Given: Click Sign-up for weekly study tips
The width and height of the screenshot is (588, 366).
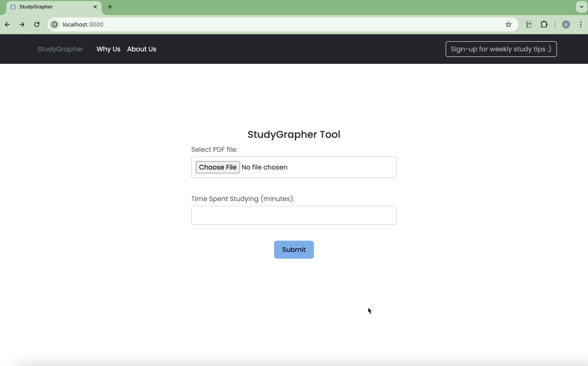Looking at the screenshot, I should (501, 49).
